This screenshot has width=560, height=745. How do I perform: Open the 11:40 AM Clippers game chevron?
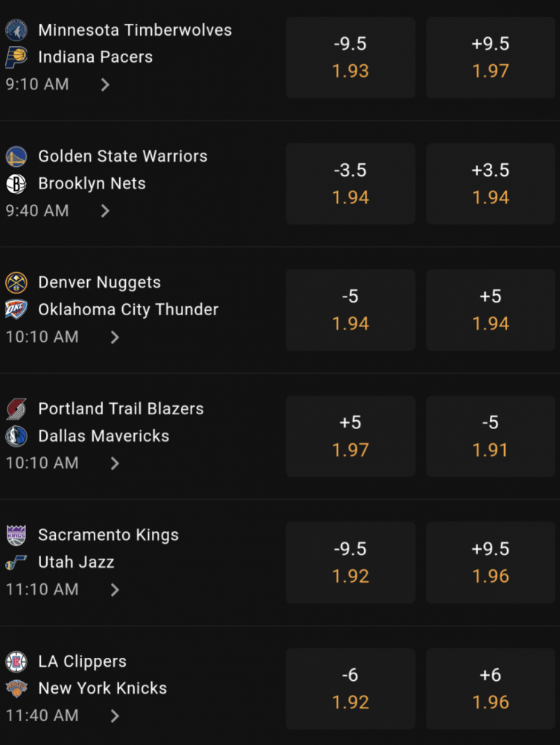[x=115, y=715]
